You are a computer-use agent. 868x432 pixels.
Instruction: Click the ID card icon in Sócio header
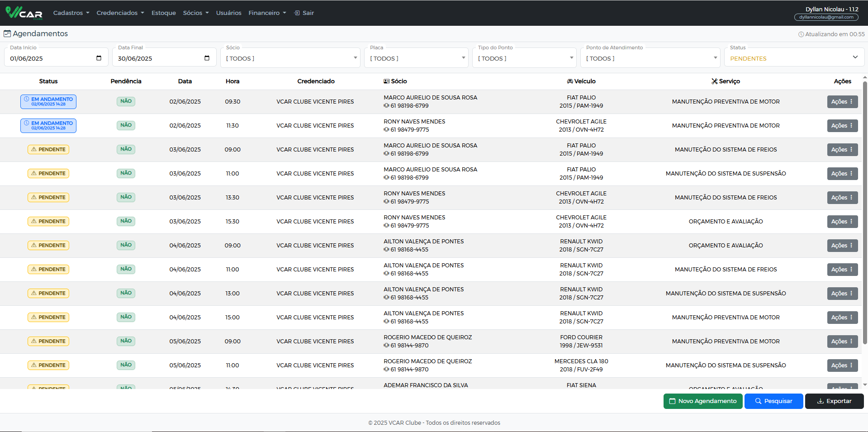(x=386, y=81)
